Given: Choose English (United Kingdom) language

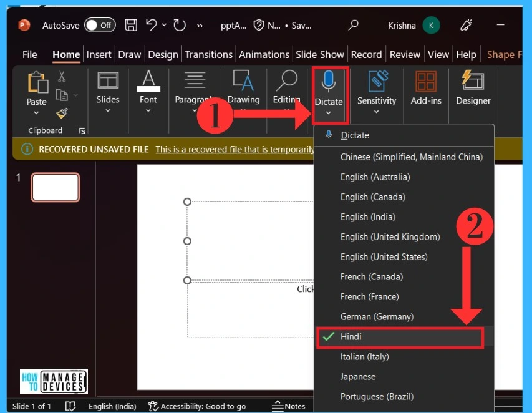Looking at the screenshot, I should click(404, 237).
